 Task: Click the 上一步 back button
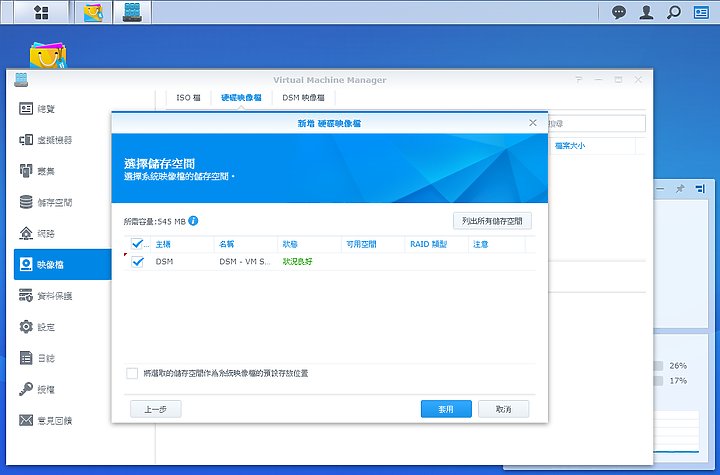click(156, 409)
